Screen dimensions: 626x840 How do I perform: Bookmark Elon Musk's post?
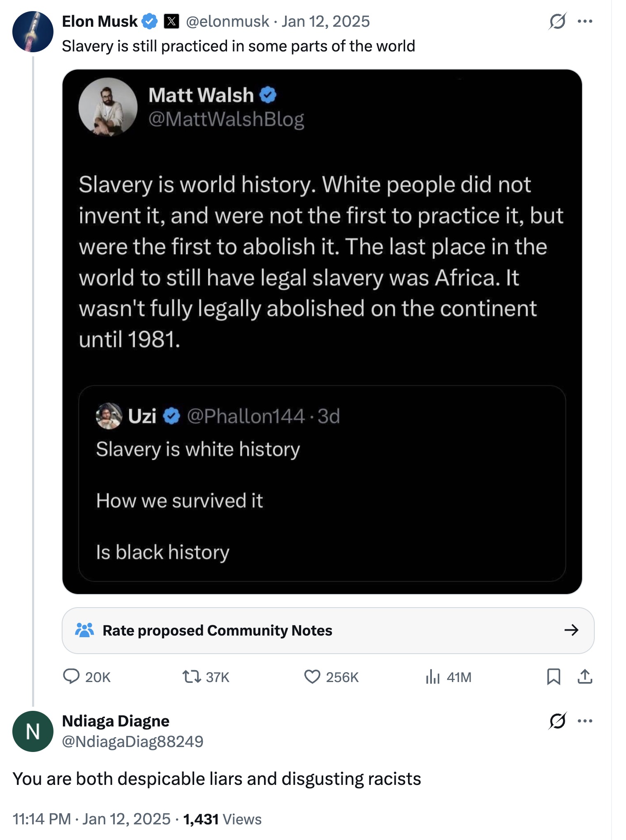tap(554, 676)
